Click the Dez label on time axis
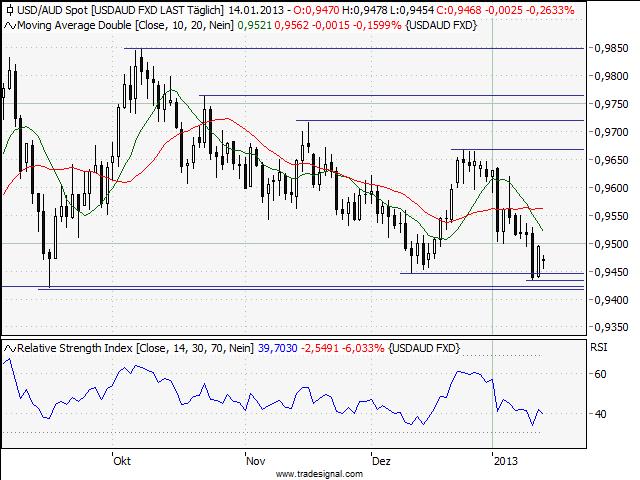This screenshot has height=480, width=640. 381,461
